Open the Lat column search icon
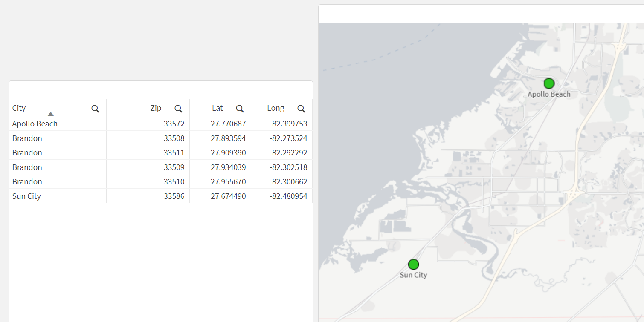 click(x=240, y=109)
